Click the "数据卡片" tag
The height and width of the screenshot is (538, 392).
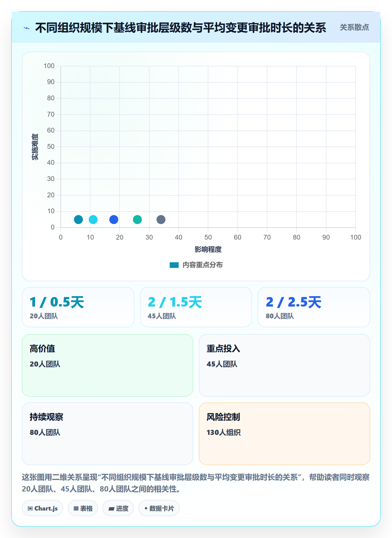click(x=159, y=508)
